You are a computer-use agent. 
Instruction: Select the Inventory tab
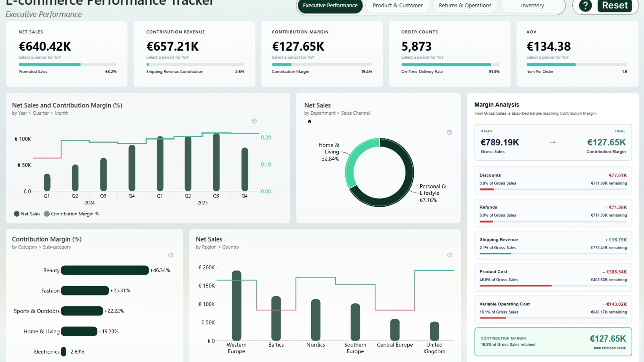532,6
